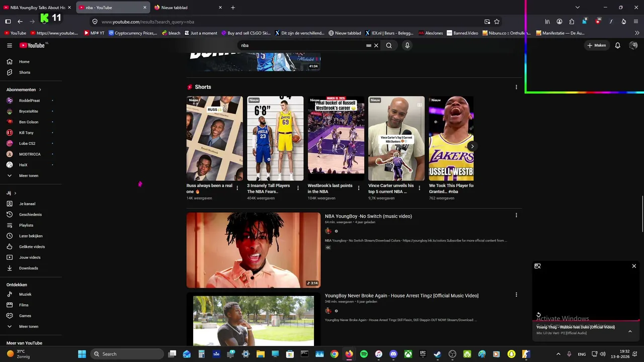Screen dimensions: 644x362
Task: Open Google Chrome from the taskbar
Action: pyautogui.click(x=334, y=354)
